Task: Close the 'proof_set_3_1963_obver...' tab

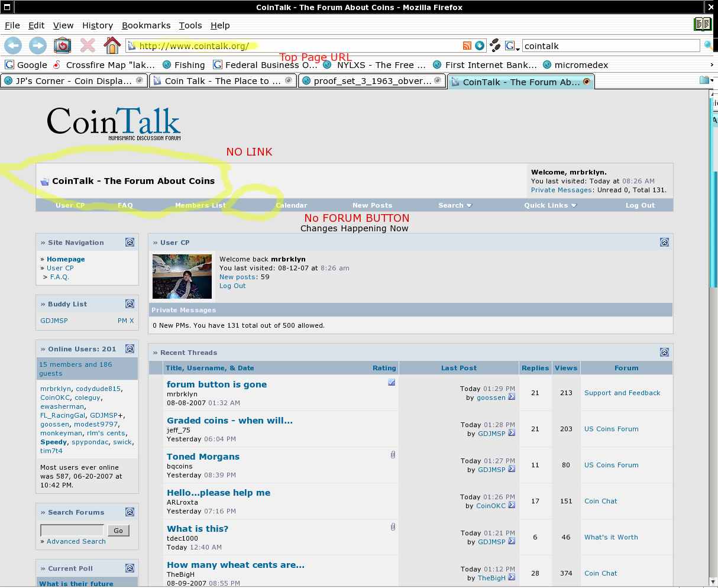Action: pos(438,80)
